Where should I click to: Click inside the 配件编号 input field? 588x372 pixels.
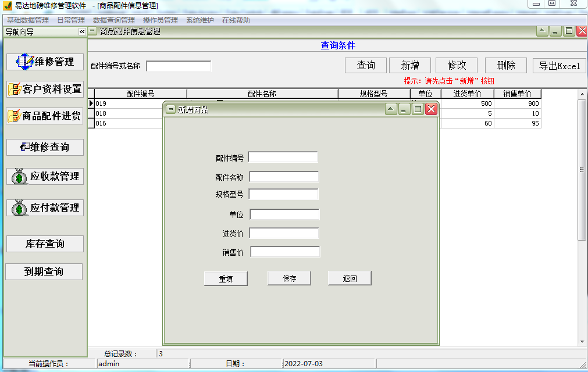[x=283, y=156]
